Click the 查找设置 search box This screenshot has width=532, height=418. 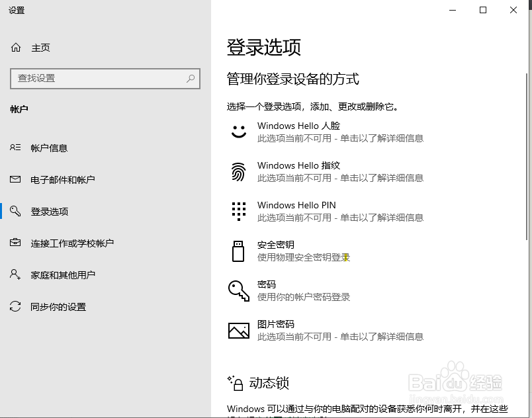click(x=106, y=79)
